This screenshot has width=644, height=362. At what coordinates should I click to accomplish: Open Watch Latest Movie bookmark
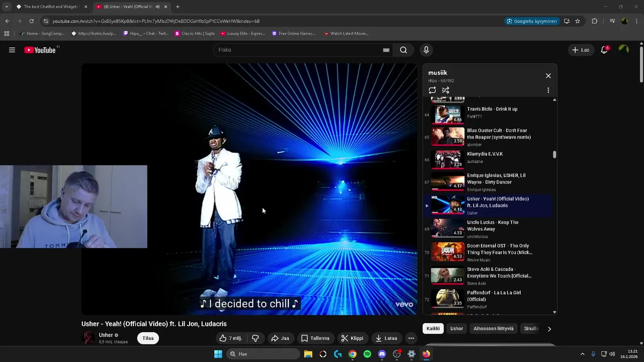coord(346,34)
